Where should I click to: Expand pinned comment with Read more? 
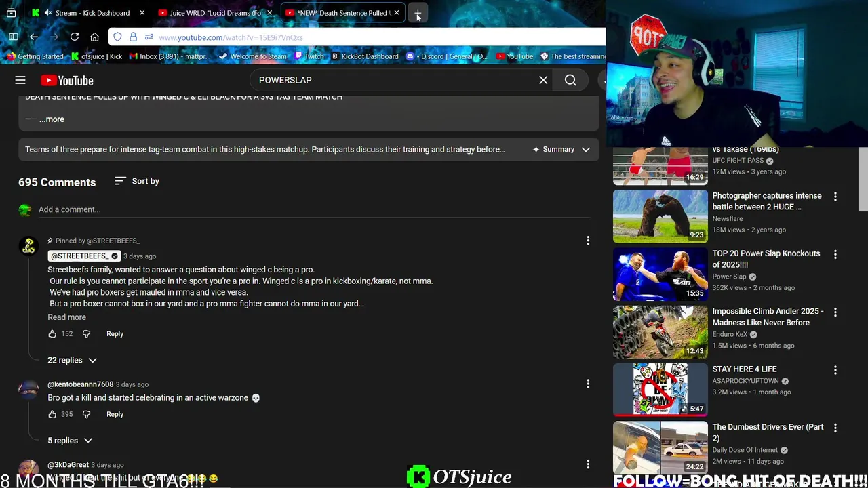point(66,317)
